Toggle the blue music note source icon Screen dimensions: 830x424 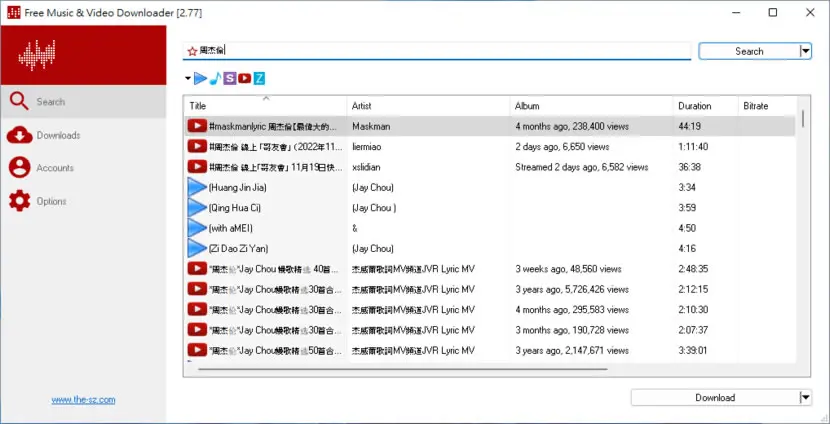pos(215,79)
